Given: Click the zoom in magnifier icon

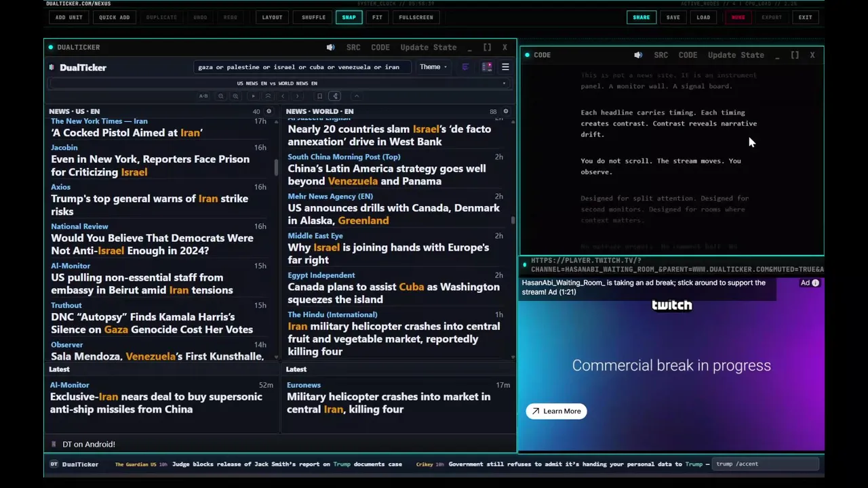Looking at the screenshot, I should 235,96.
